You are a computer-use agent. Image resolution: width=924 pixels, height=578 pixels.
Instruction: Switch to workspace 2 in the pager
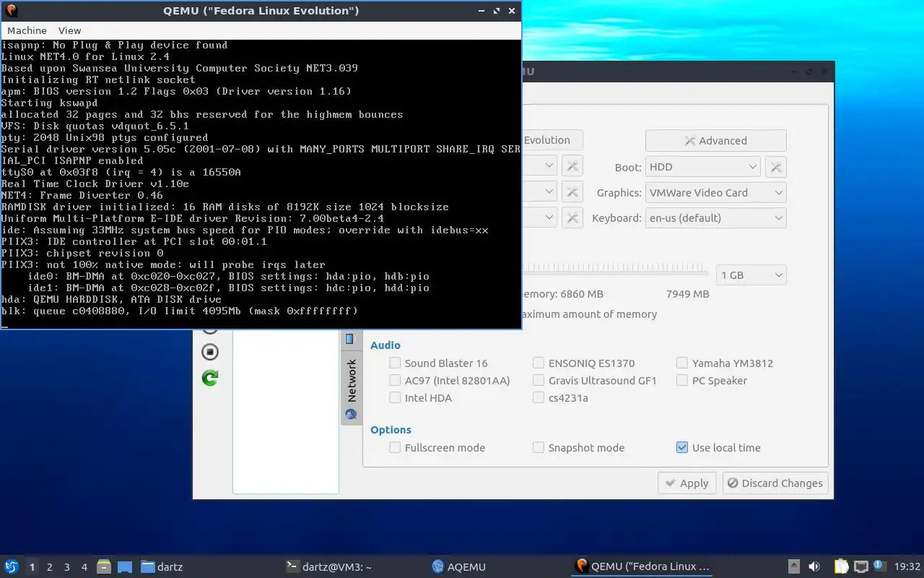point(49,567)
